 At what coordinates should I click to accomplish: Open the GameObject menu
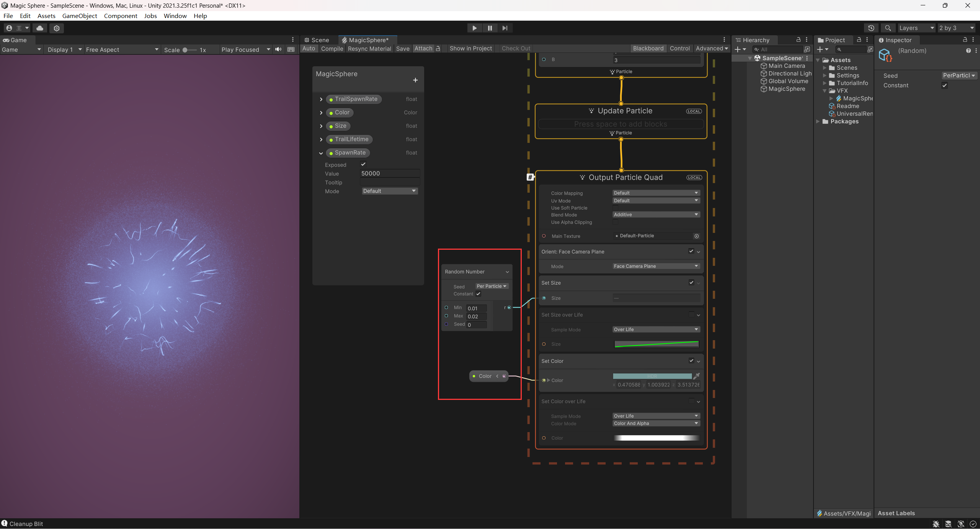pos(80,16)
